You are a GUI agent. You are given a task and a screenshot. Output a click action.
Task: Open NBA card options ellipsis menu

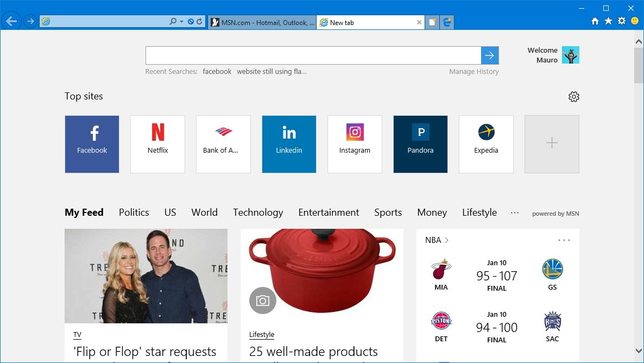coord(564,240)
